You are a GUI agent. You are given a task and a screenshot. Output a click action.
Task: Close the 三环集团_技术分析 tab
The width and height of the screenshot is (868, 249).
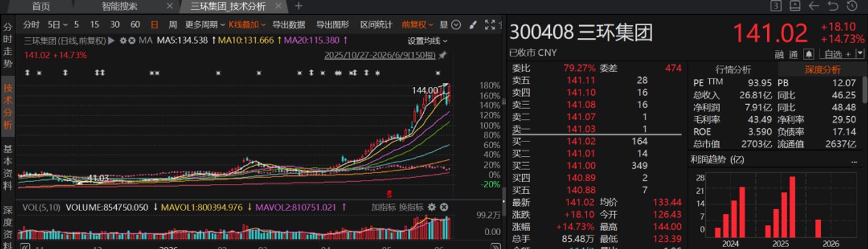[x=278, y=6]
